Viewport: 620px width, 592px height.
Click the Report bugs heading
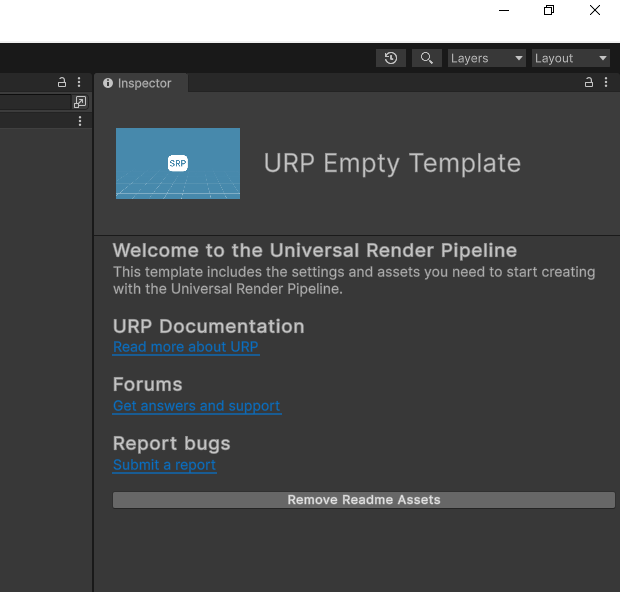[172, 444]
